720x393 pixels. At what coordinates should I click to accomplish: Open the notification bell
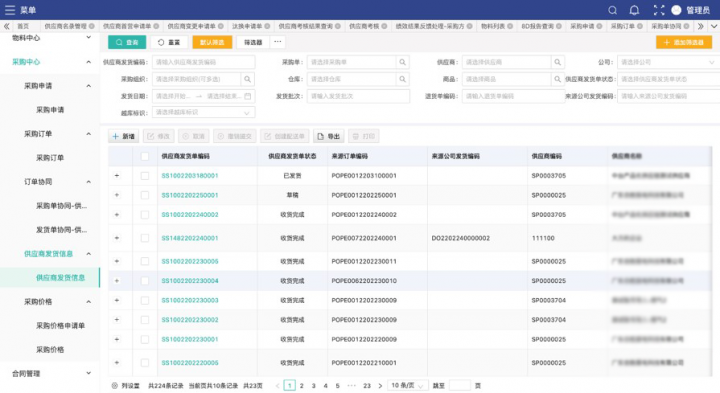tap(634, 10)
